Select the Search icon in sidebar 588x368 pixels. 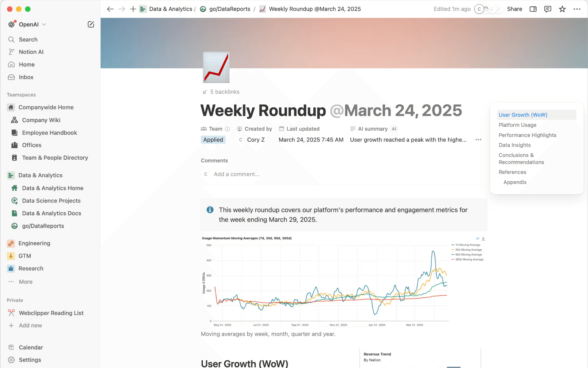click(11, 39)
